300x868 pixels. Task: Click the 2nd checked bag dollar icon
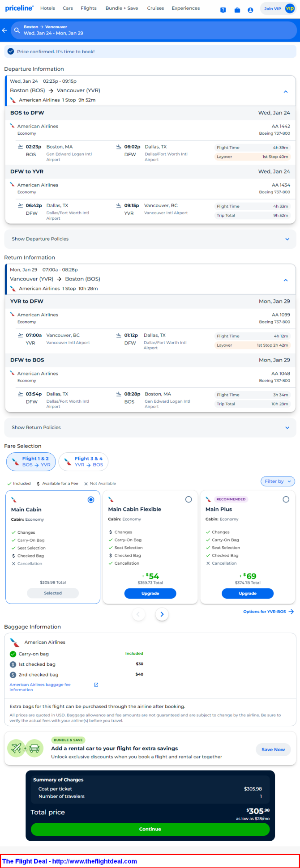13,675
